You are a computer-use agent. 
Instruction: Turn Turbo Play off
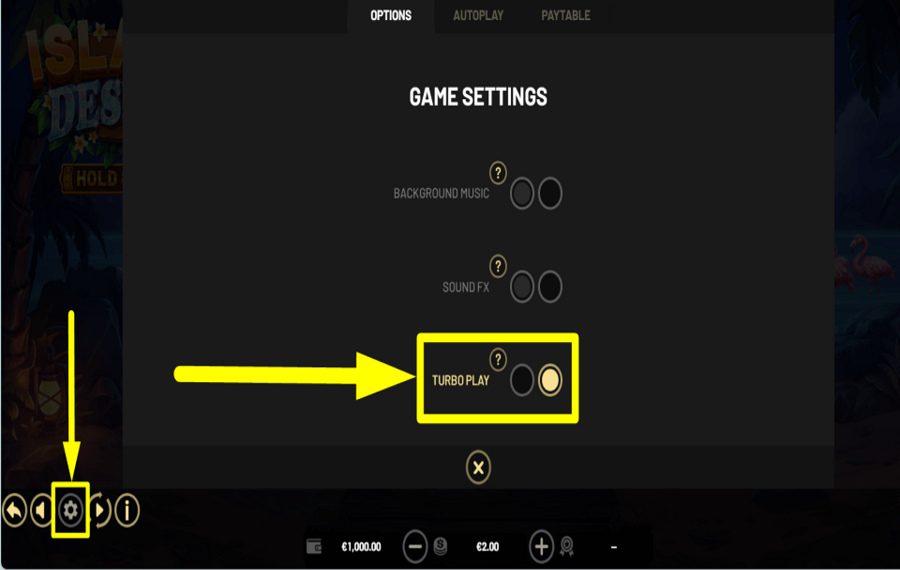tap(522, 380)
